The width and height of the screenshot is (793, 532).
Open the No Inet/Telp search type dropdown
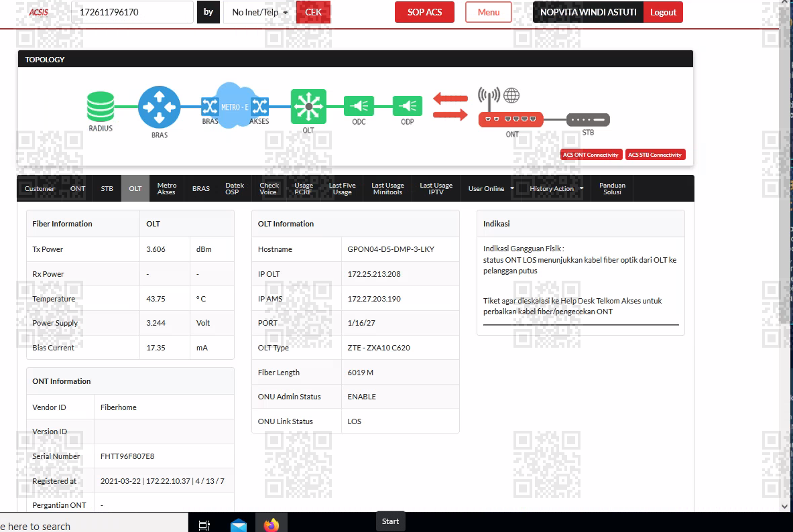259,12
